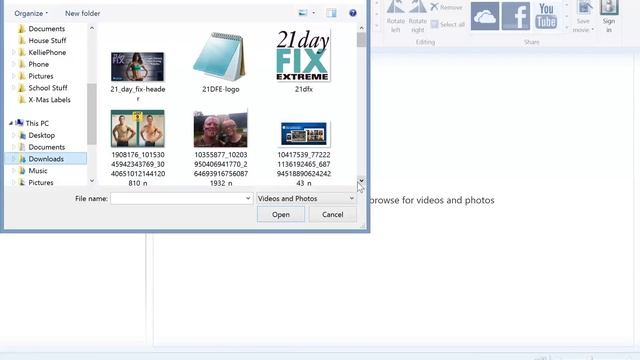Viewport: 640px width, 360px height.
Task: Click Remove in the Editing group
Action: pyautogui.click(x=447, y=7)
